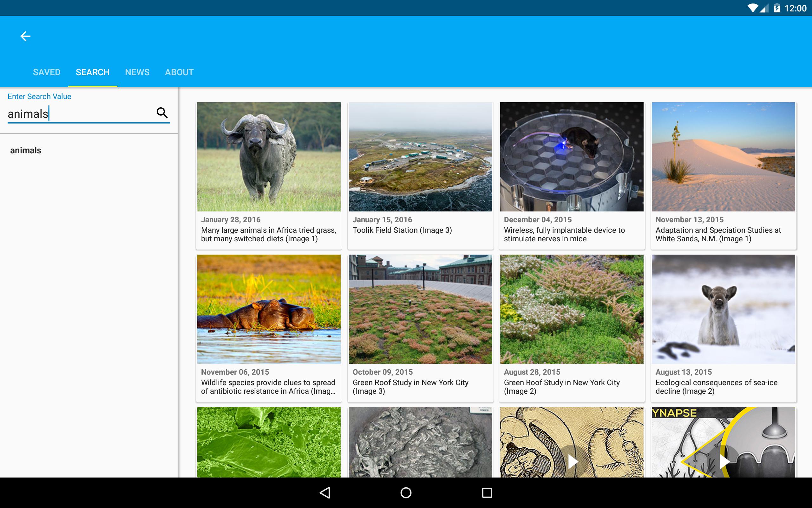Play the SYNAPSE video thumbnail
812x508 pixels.
pos(724,462)
